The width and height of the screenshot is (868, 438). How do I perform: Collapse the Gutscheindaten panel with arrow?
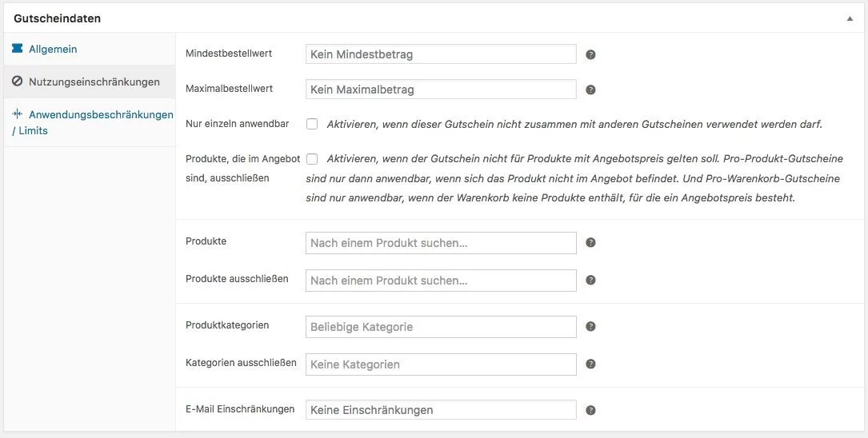(x=850, y=18)
